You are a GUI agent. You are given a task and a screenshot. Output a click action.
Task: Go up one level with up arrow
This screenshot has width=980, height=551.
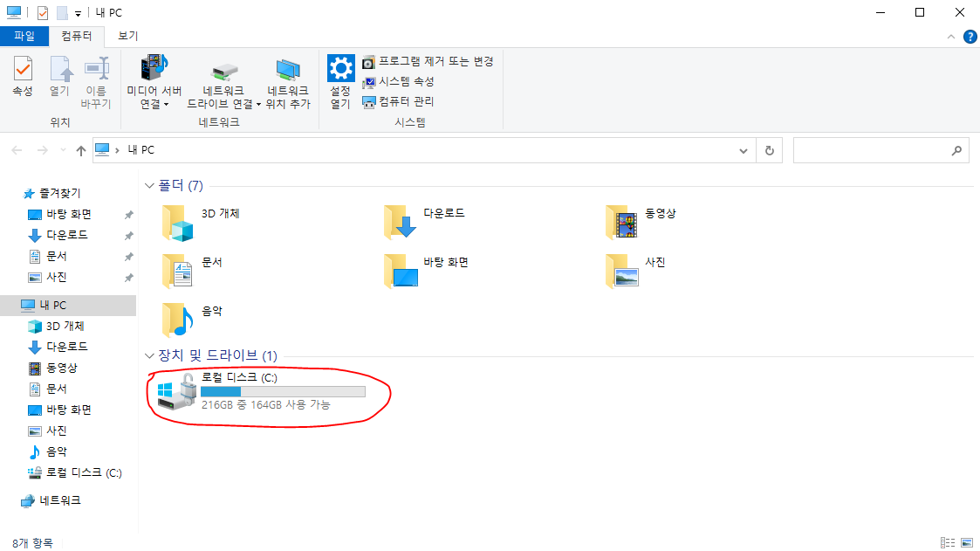[80, 150]
